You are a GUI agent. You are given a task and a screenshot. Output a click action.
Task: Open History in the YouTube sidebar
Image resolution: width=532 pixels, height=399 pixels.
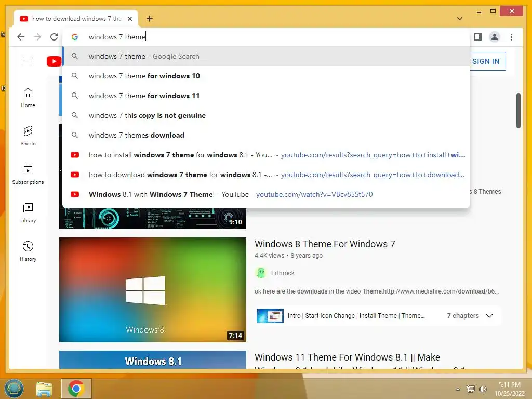pyautogui.click(x=28, y=251)
